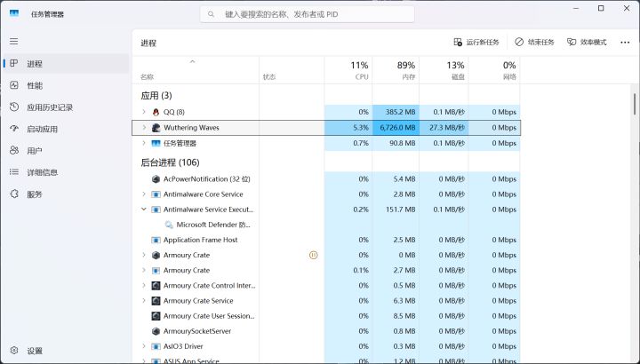The image size is (640, 364).
Task: Open 应用历史记录 (App history) tab
Action: (x=66, y=107)
